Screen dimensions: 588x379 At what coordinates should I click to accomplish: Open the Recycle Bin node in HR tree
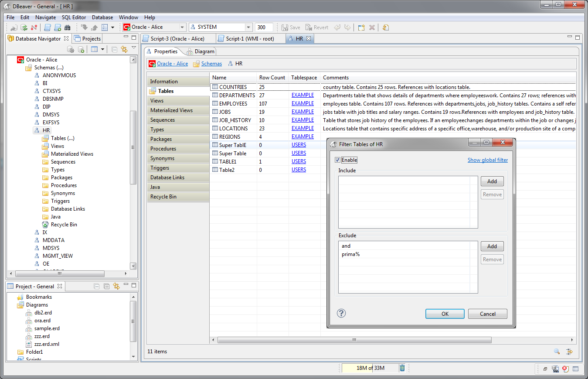click(x=64, y=225)
